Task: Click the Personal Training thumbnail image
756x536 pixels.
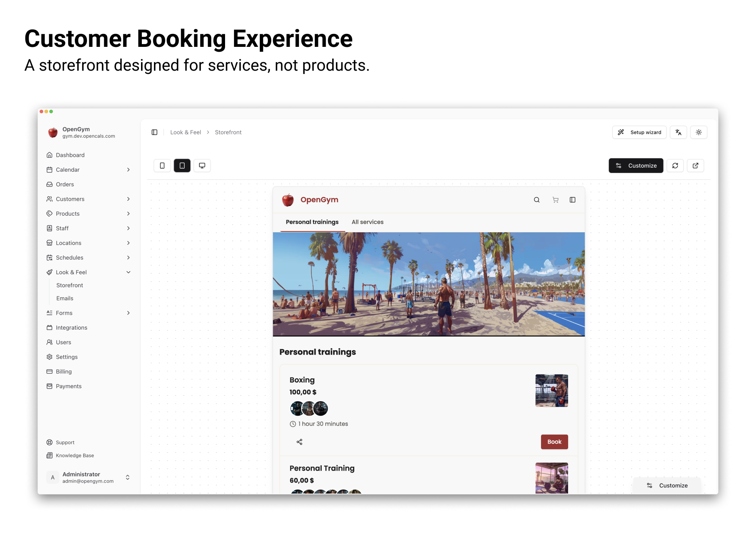Action: pyautogui.click(x=552, y=478)
